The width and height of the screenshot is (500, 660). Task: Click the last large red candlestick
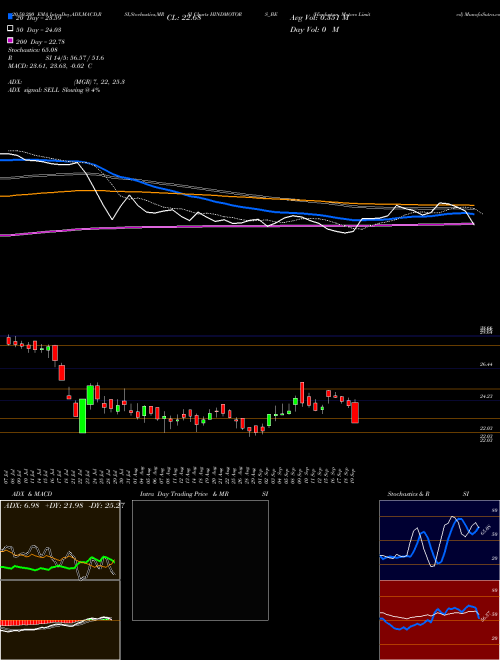coord(355,412)
